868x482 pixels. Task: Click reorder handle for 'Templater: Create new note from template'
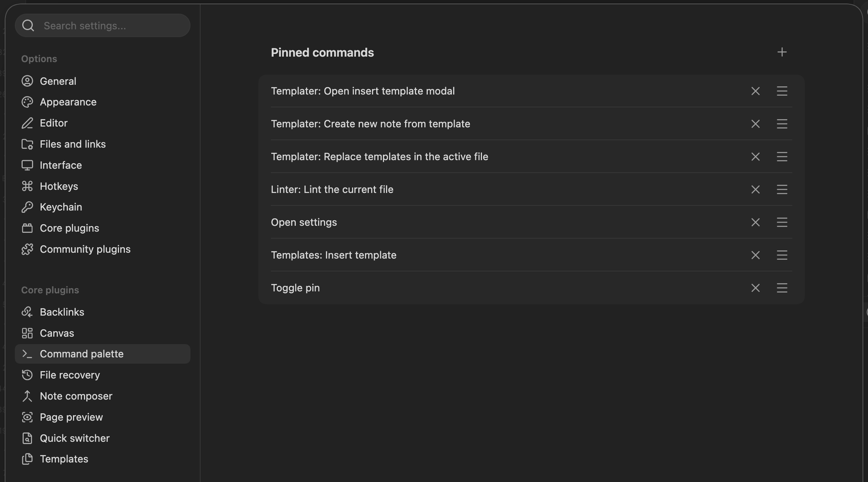pyautogui.click(x=782, y=124)
